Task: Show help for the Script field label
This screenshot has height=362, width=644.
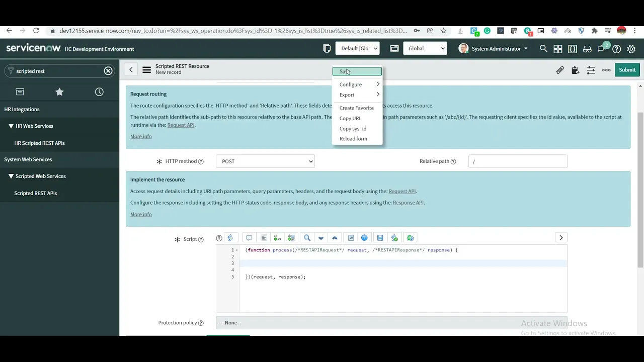Action: coord(201,239)
